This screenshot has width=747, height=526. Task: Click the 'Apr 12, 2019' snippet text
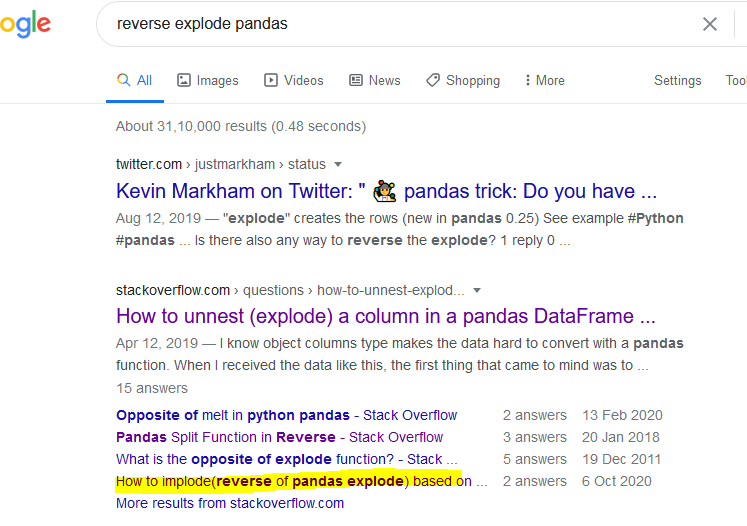(157, 344)
